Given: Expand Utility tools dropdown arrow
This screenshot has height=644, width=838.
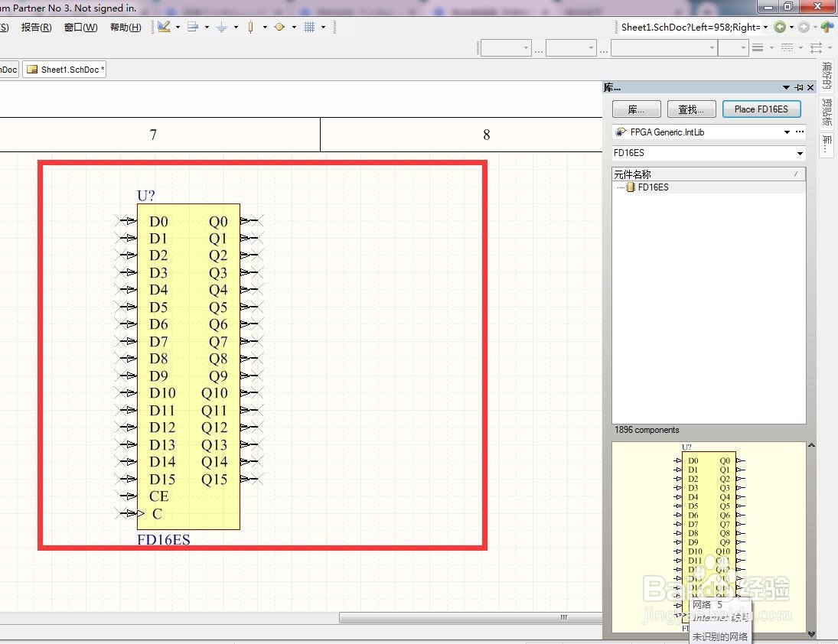Looking at the screenshot, I should click(178, 27).
